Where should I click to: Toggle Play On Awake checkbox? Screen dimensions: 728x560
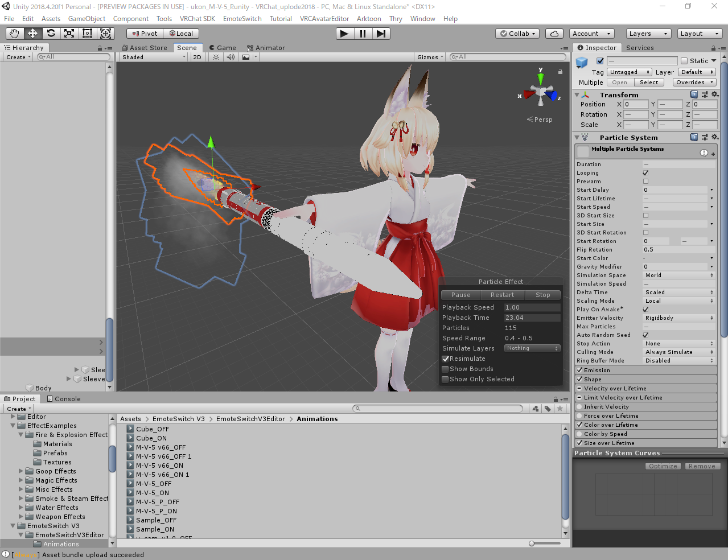coord(645,310)
